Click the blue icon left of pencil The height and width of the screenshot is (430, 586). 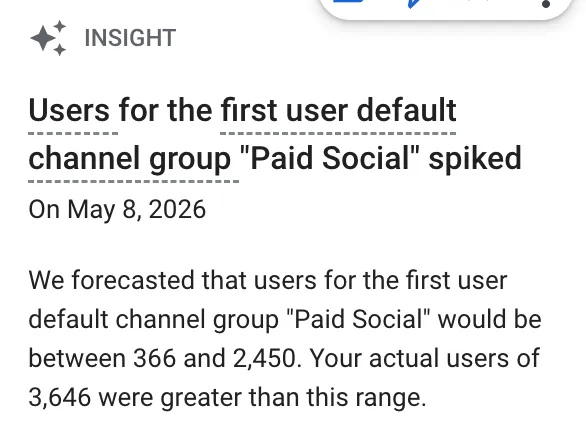click(x=348, y=1)
